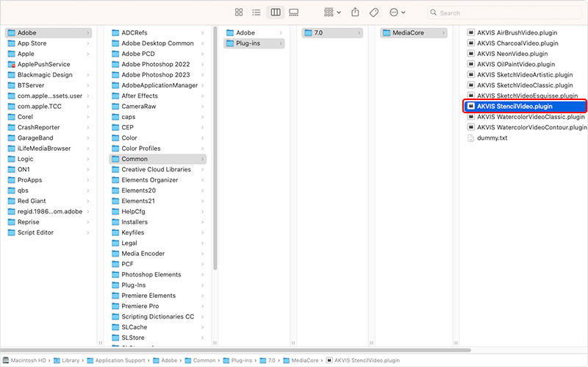The width and height of the screenshot is (588, 367).
Task: Click 7.0 in the path bar
Action: (x=268, y=360)
